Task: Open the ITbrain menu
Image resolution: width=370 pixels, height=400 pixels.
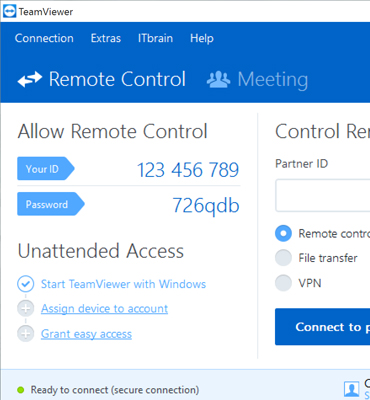Action: coord(155,38)
